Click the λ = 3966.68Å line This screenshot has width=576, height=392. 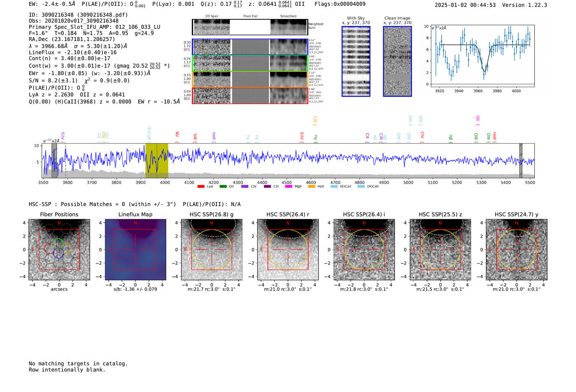click(78, 46)
